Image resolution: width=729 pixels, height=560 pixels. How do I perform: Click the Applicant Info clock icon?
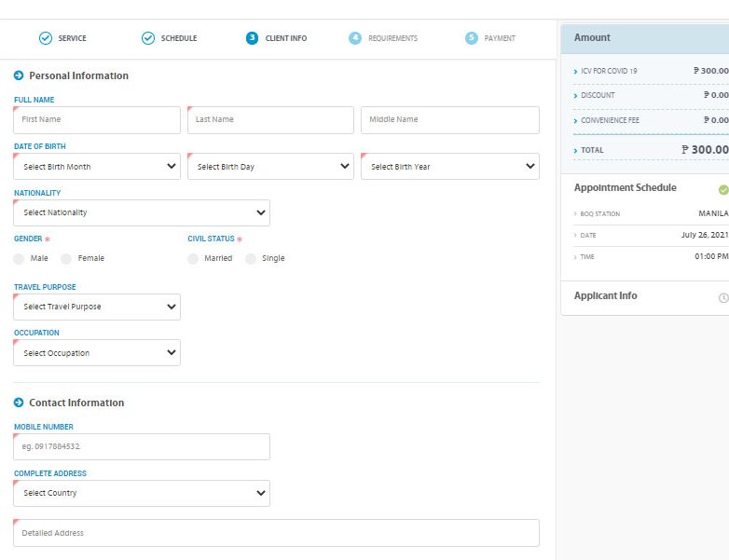[723, 297]
